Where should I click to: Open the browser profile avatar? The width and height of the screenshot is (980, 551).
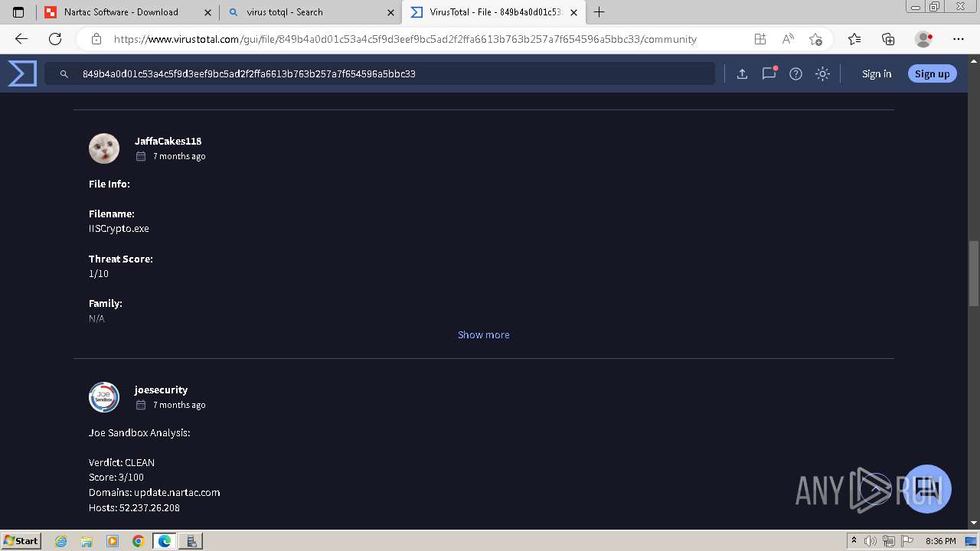tap(923, 39)
